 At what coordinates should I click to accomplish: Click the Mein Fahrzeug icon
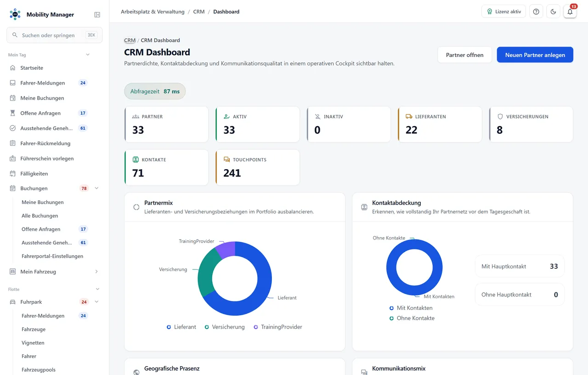[x=13, y=272]
